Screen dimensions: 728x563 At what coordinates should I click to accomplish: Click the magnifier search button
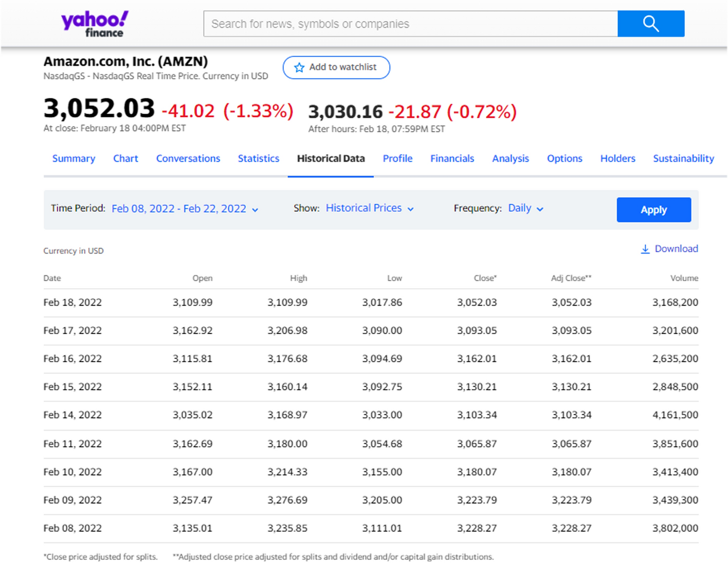click(x=651, y=24)
